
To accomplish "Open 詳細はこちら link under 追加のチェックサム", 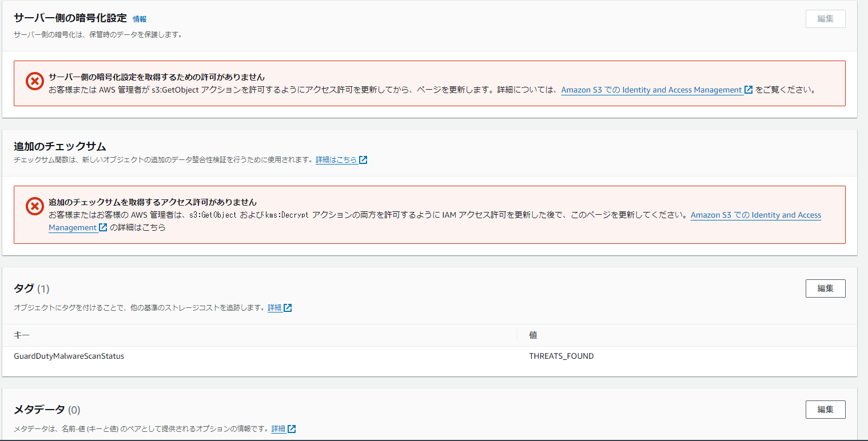I will click(336, 160).
